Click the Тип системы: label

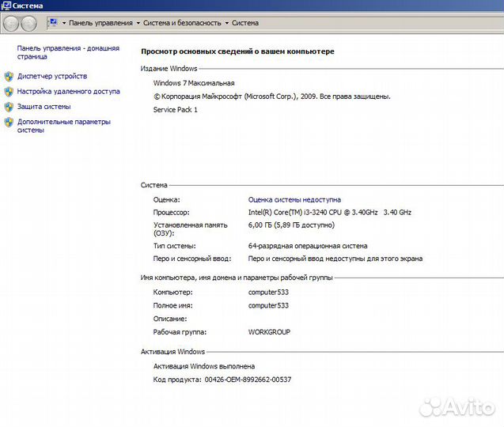[174, 246]
